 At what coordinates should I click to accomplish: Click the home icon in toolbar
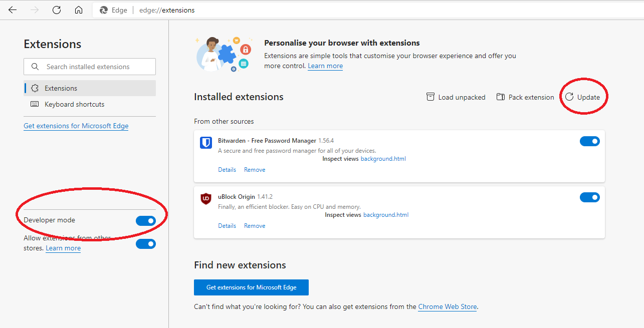[x=79, y=10]
